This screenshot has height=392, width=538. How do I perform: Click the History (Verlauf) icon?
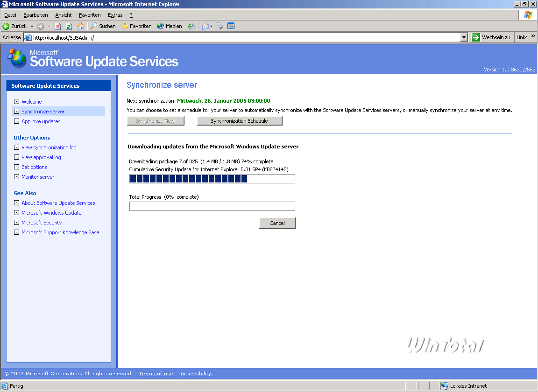click(191, 26)
